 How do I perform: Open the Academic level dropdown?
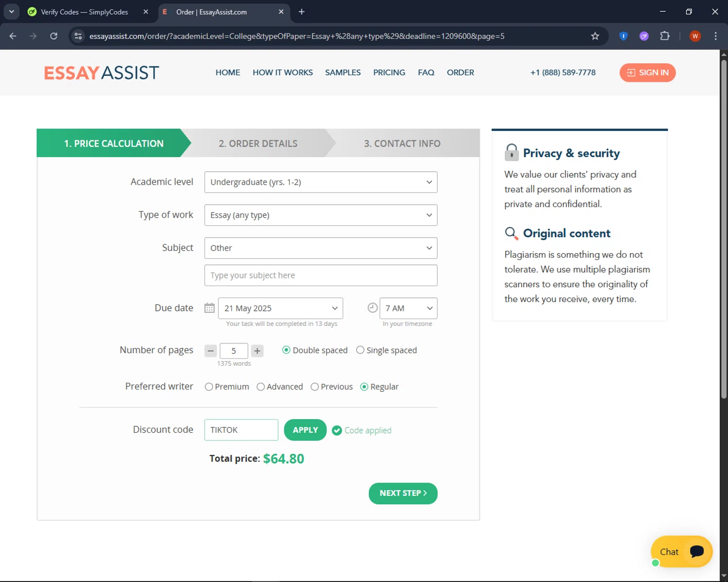point(321,182)
